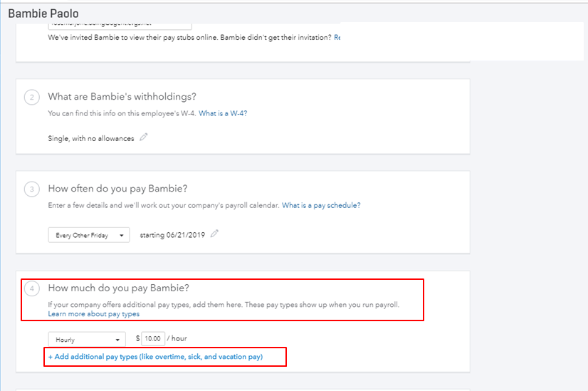Image resolution: width=588 pixels, height=391 pixels.
Task: Expand the 'Every Other Friday' pay schedule dropdown
Action: (x=89, y=235)
